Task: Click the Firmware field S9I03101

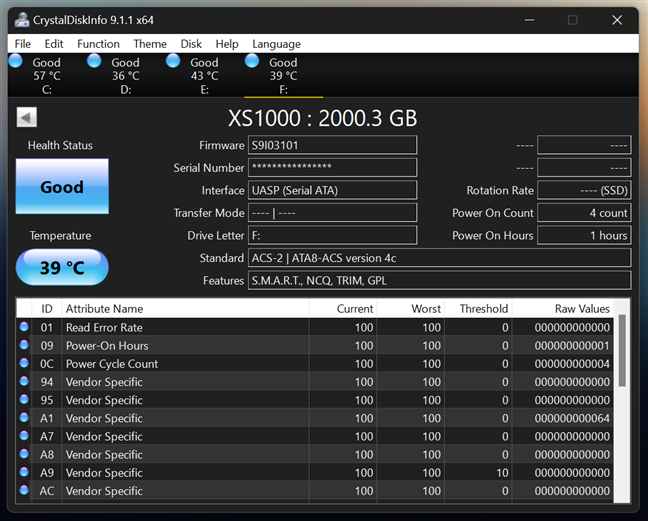Action: [332, 145]
